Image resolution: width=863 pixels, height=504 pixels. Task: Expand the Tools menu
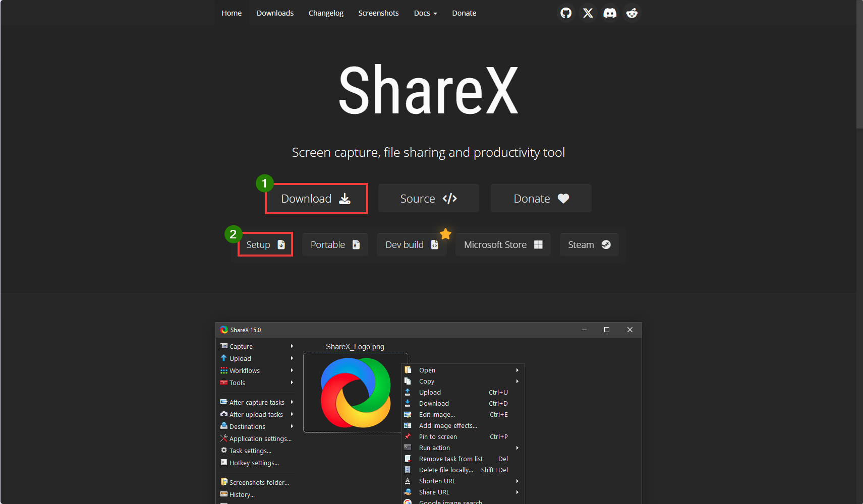[257, 383]
